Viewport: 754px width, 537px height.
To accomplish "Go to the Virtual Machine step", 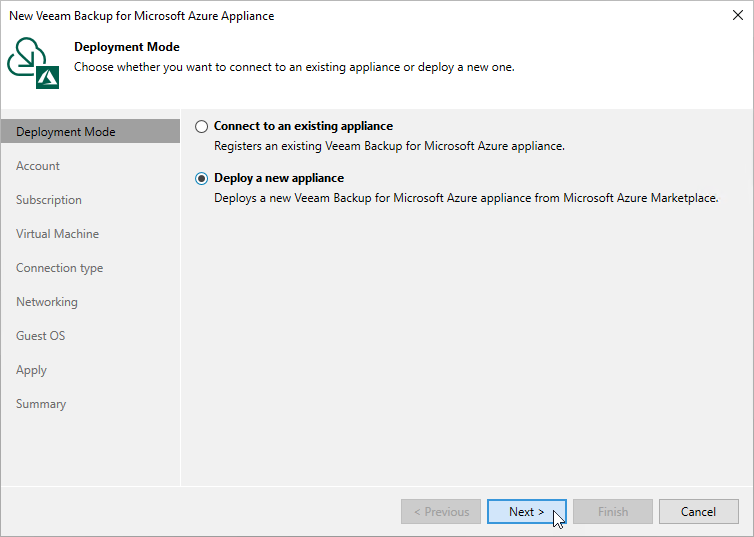I will click(x=57, y=234).
